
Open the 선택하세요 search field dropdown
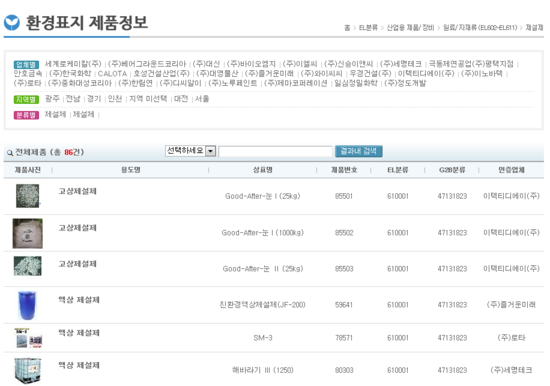[x=190, y=151]
